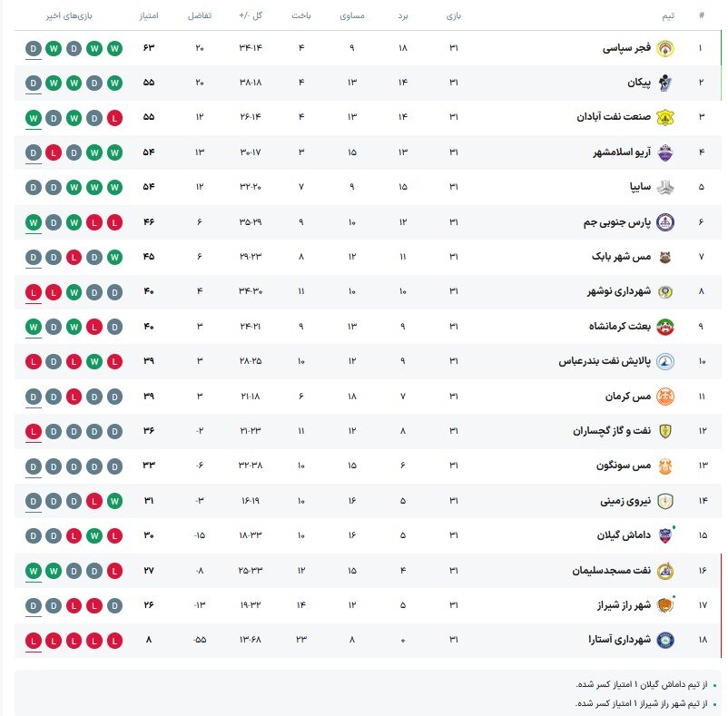Screen dimensions: 728x716
Task: Select the سایپا team logo
Action: click(x=665, y=187)
